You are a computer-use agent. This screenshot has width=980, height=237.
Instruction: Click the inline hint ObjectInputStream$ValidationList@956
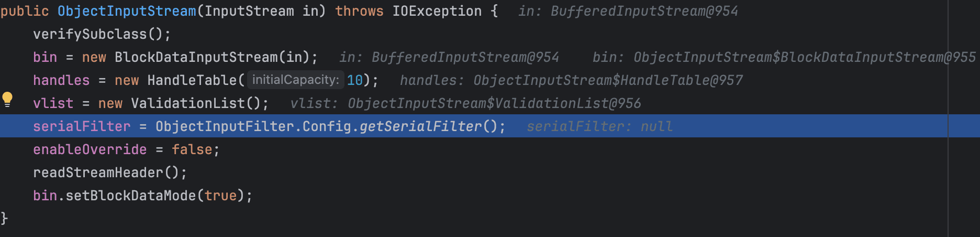(x=494, y=103)
